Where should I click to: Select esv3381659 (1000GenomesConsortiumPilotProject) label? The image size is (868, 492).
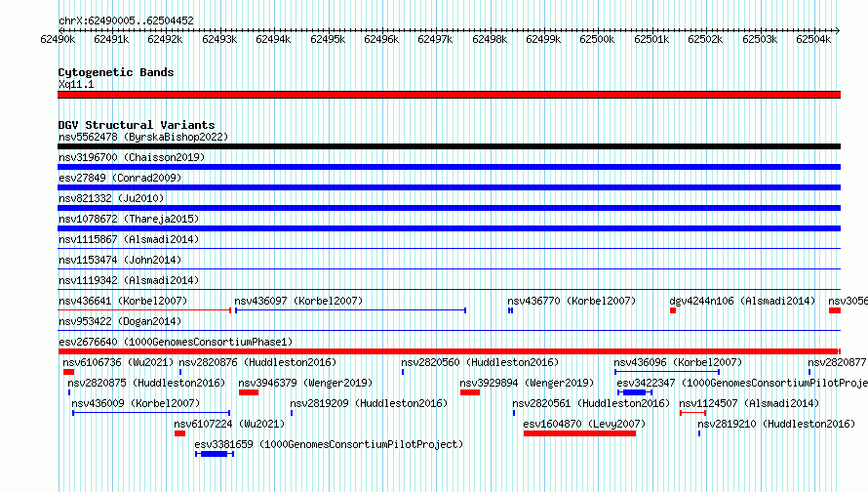pyautogui.click(x=329, y=444)
